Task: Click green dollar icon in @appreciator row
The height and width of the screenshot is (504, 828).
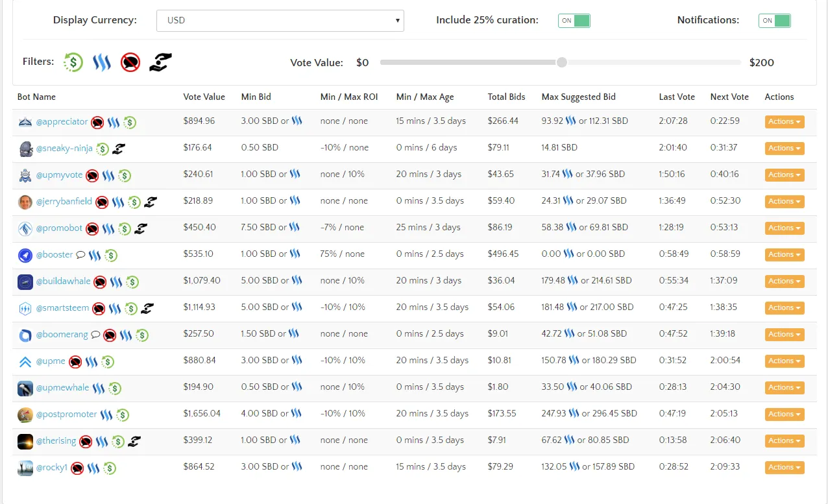Action: coord(130,122)
